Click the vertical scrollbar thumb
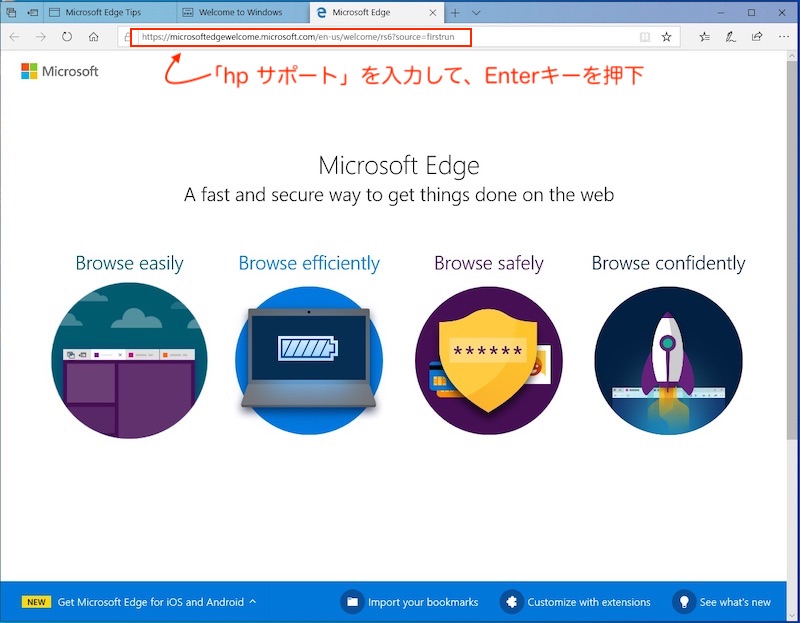The height and width of the screenshot is (623, 800). pyautogui.click(x=793, y=250)
